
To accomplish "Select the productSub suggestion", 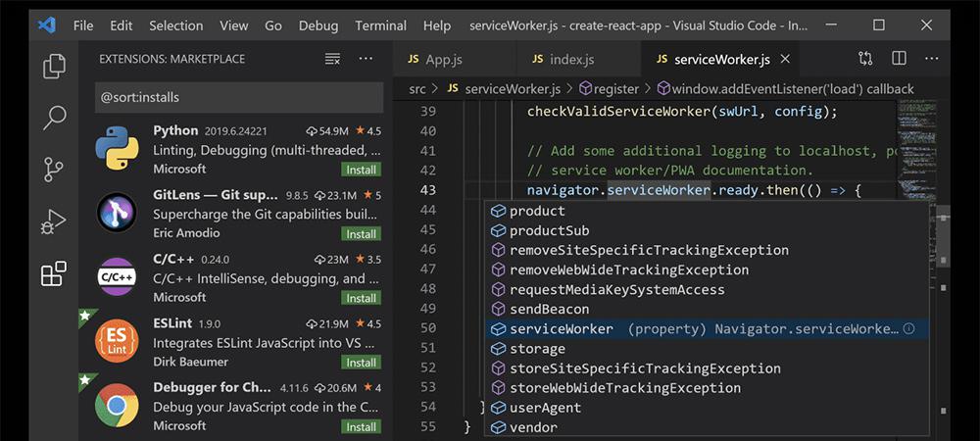I will 707,230.
